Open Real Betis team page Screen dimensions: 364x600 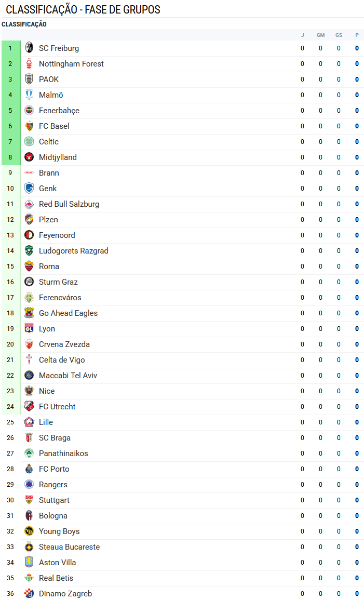click(56, 578)
